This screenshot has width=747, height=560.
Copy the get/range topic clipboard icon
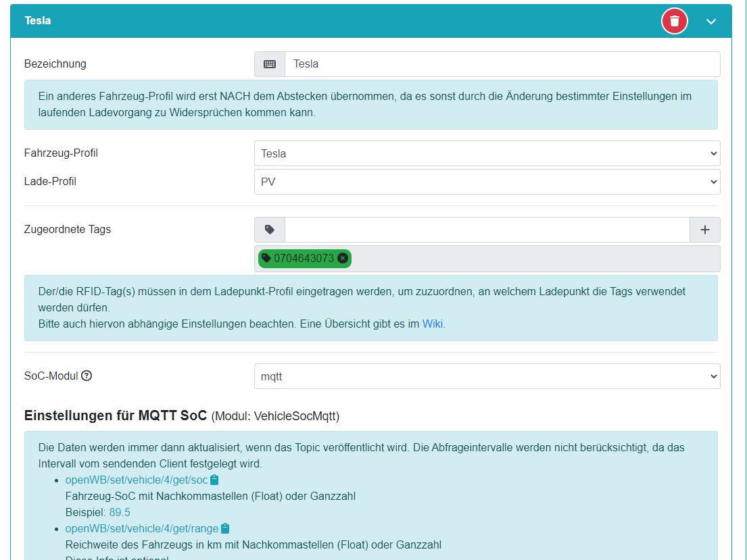[x=225, y=528]
